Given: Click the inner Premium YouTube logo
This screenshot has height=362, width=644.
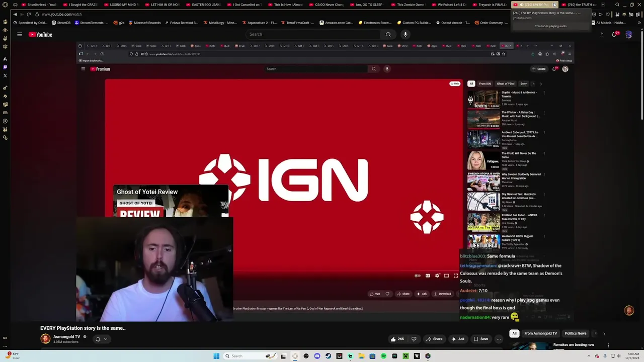Looking at the screenshot, I should pyautogui.click(x=100, y=69).
